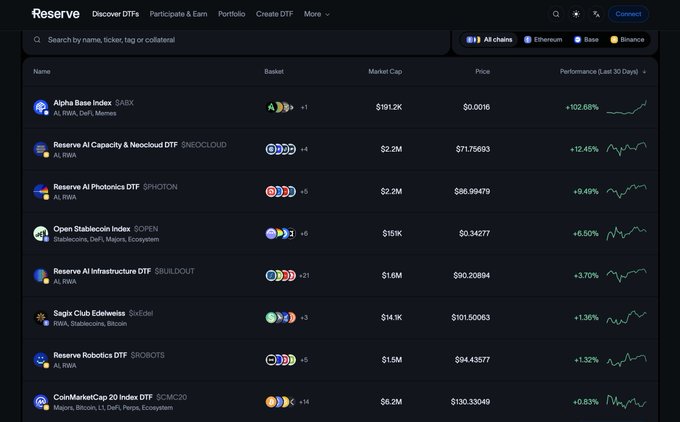Expand the More dropdown menu
The height and width of the screenshot is (422, 680).
click(x=317, y=14)
